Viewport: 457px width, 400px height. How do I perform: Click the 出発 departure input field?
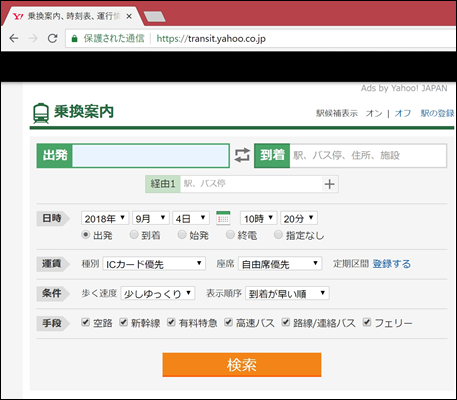pos(151,156)
